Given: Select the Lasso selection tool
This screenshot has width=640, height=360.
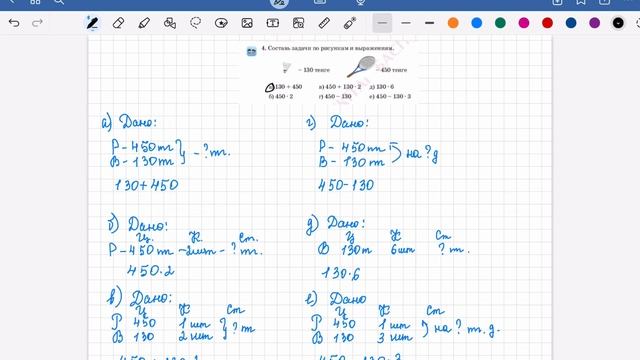Looking at the screenshot, I should pyautogui.click(x=196, y=23).
